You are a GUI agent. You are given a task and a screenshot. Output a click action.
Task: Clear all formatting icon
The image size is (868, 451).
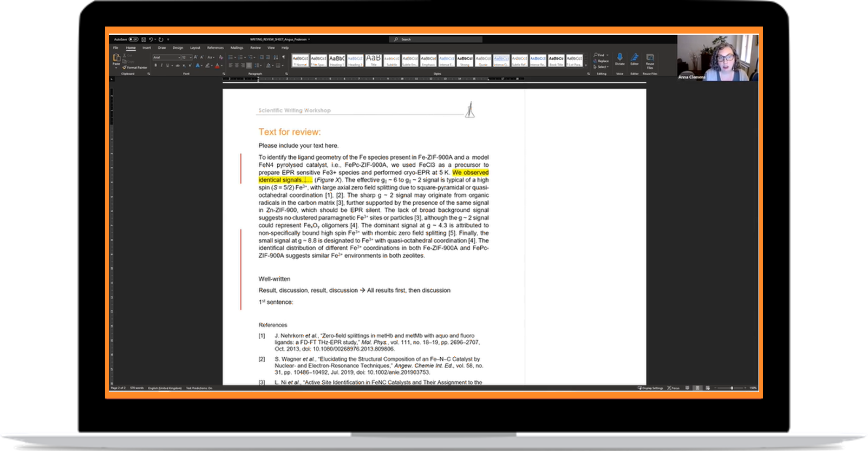coord(221,57)
